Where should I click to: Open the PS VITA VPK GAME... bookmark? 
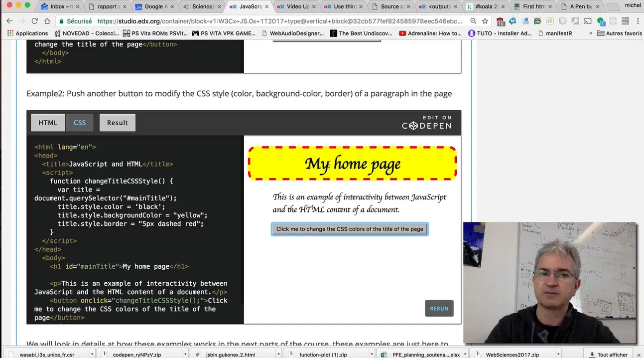[224, 33]
